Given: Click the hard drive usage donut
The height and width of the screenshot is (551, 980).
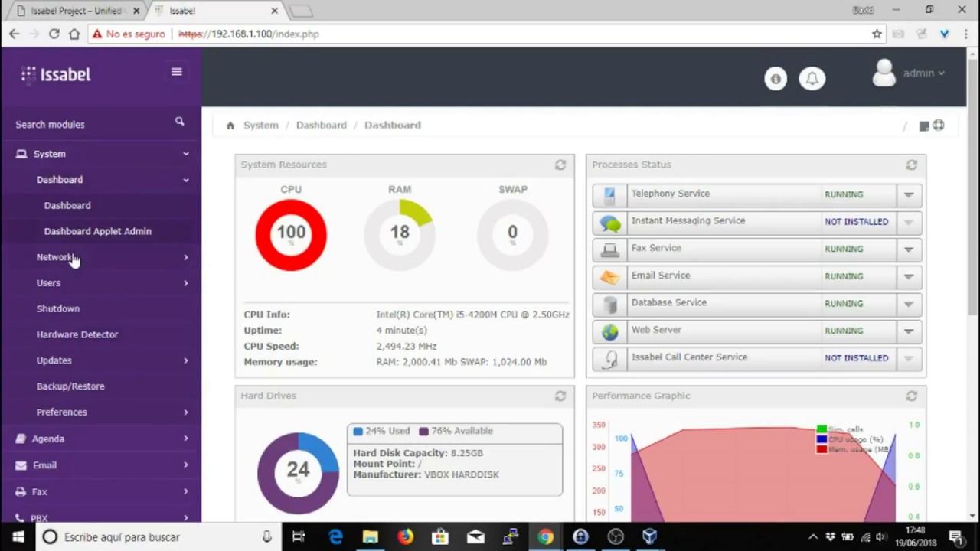Looking at the screenshot, I should pyautogui.click(x=298, y=473).
